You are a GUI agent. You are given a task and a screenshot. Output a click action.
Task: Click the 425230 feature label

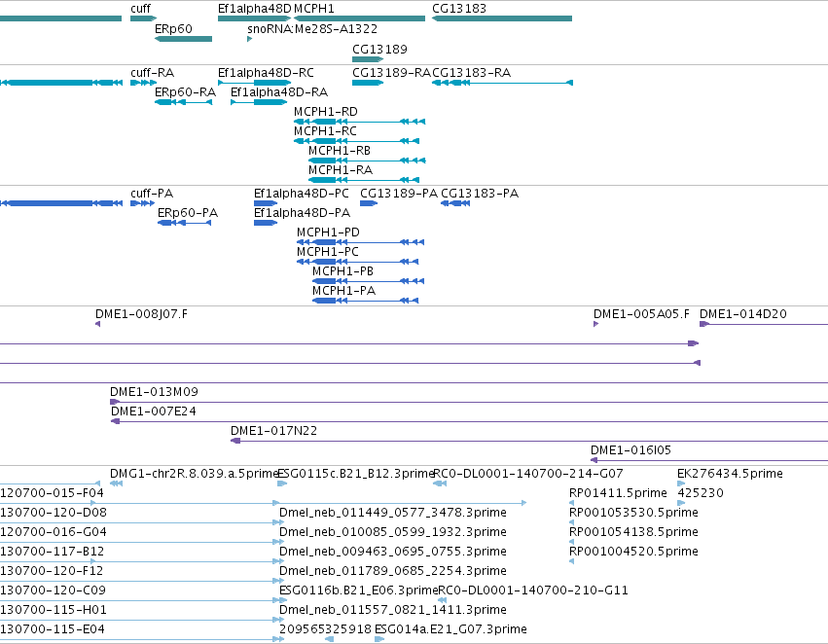701,493
